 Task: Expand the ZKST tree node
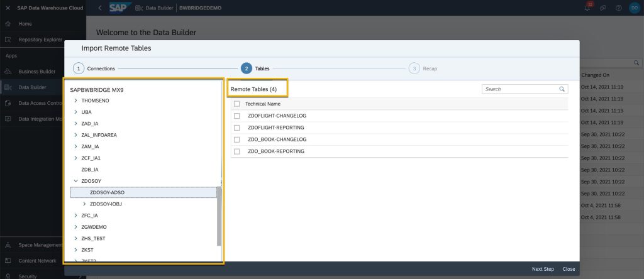pyautogui.click(x=75, y=250)
